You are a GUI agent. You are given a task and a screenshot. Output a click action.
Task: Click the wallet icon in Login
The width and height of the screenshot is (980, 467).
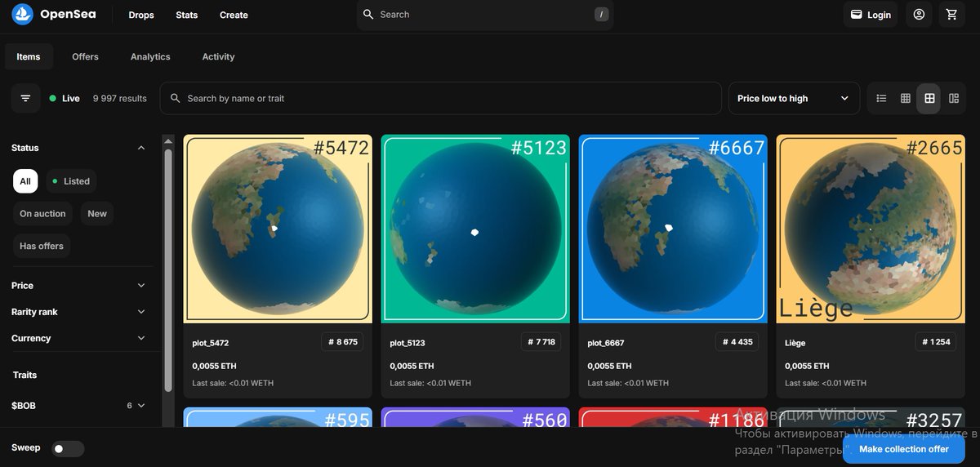click(857, 15)
